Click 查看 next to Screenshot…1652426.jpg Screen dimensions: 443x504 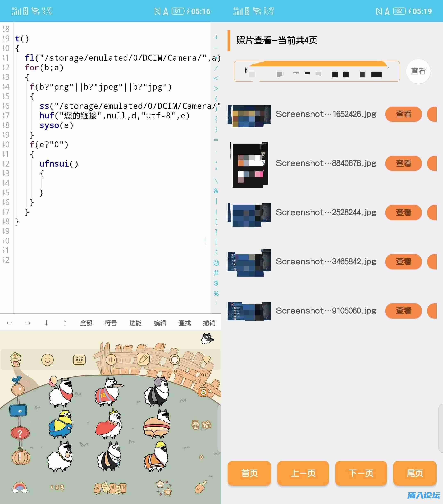click(x=403, y=114)
